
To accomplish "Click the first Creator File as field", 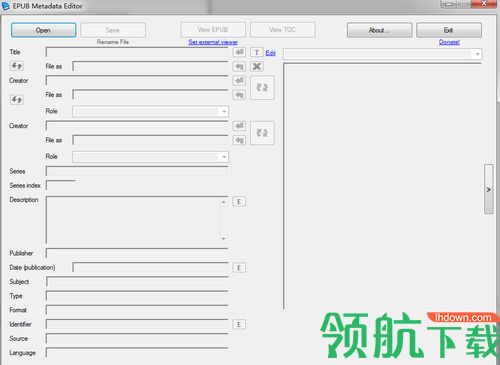I will tap(150, 95).
